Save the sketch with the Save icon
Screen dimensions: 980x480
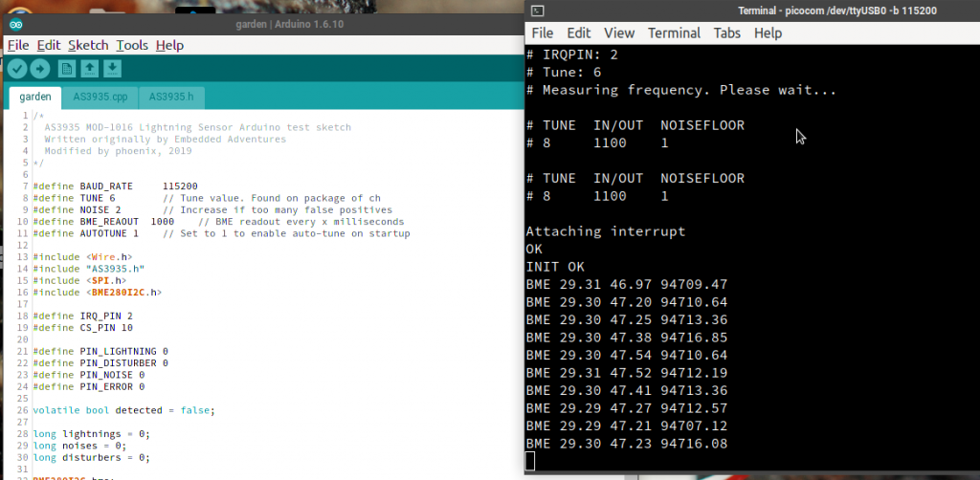[113, 69]
